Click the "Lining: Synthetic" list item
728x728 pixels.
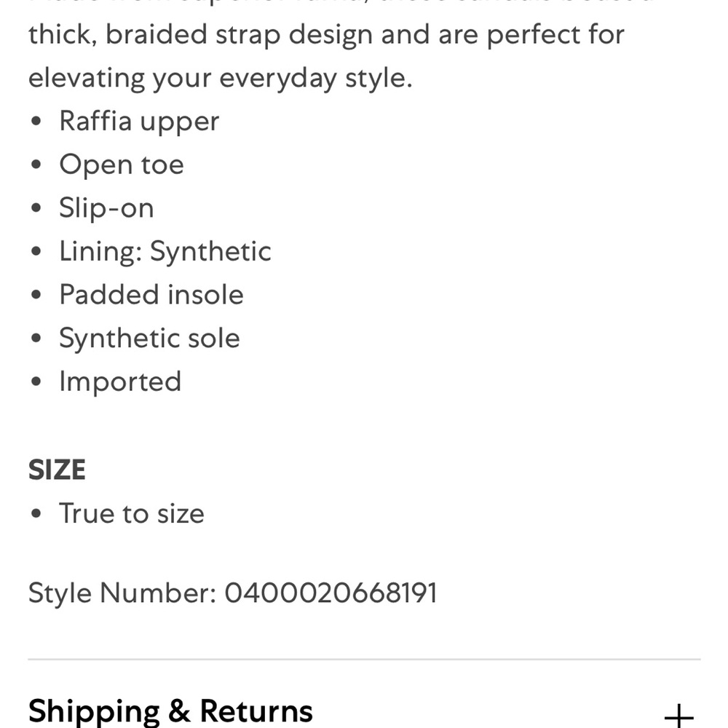165,252
